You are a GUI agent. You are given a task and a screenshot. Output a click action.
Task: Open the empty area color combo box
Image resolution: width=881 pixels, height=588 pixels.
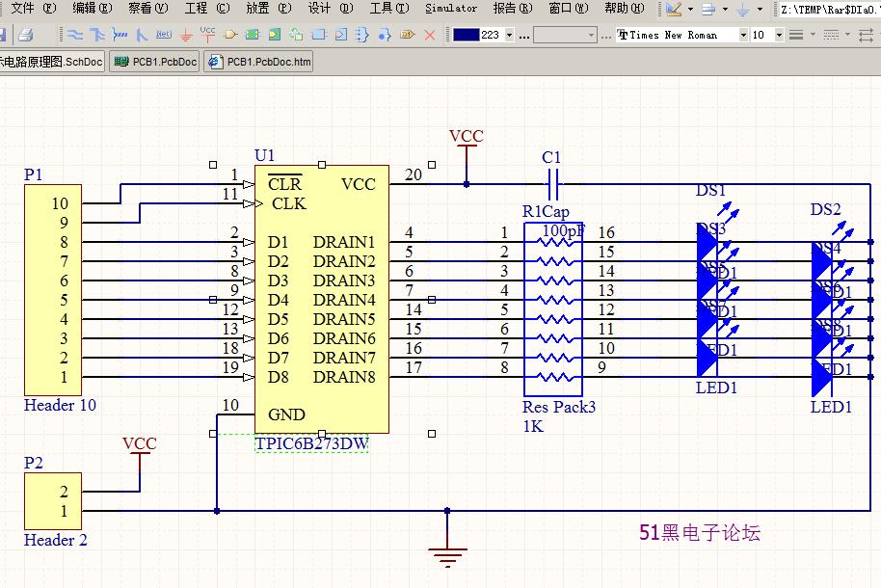(x=565, y=35)
